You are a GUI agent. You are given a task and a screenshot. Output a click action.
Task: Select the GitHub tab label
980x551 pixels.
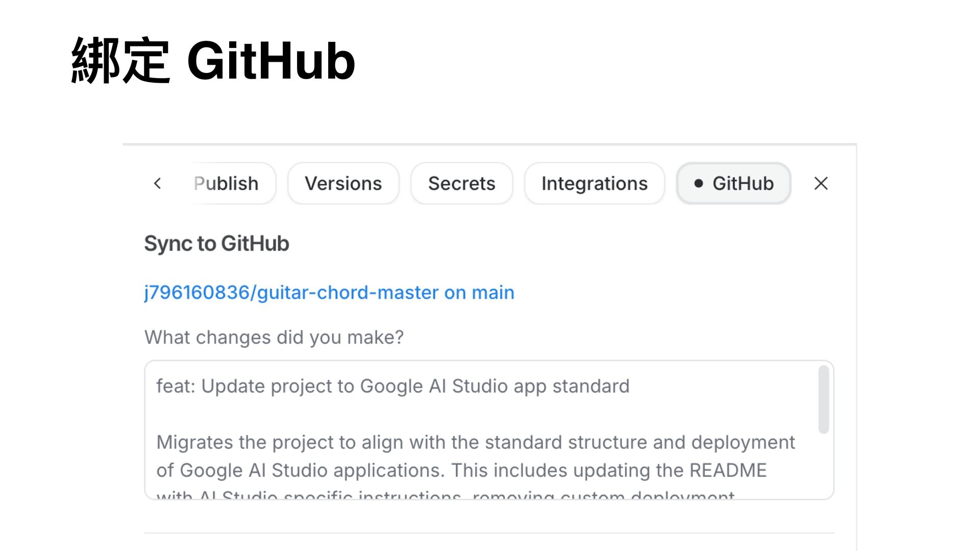(x=743, y=184)
